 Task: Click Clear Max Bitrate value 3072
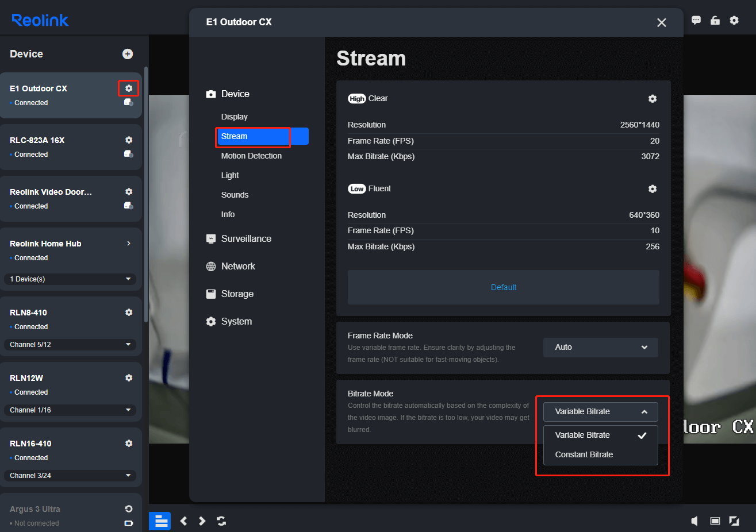click(650, 156)
